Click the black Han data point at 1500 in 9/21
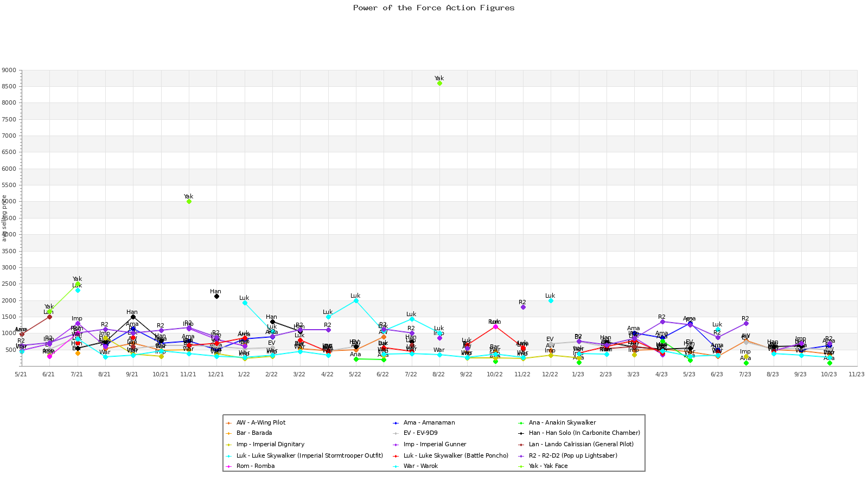868x488 pixels. click(x=133, y=317)
